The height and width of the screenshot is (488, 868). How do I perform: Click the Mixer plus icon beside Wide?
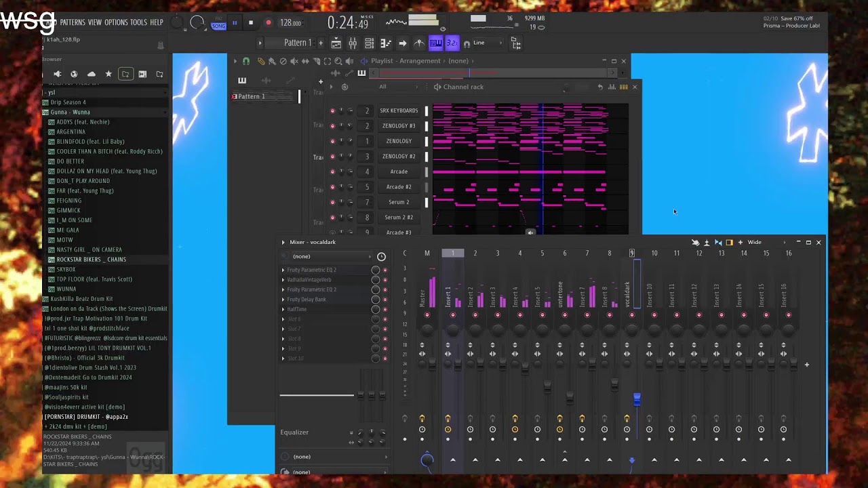point(741,242)
